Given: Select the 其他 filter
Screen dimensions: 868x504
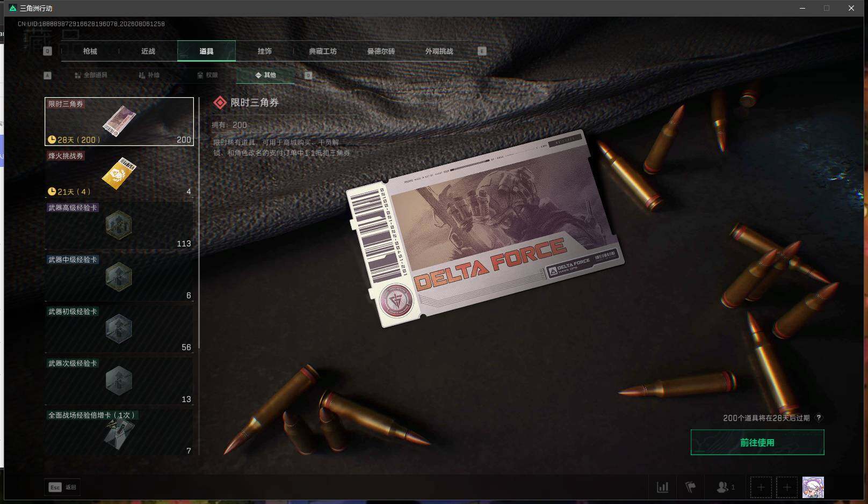Looking at the screenshot, I should pos(265,75).
